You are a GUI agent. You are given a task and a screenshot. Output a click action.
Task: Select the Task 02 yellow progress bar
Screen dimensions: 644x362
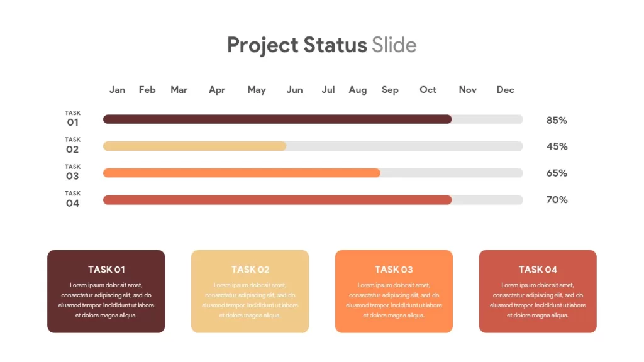tap(195, 146)
